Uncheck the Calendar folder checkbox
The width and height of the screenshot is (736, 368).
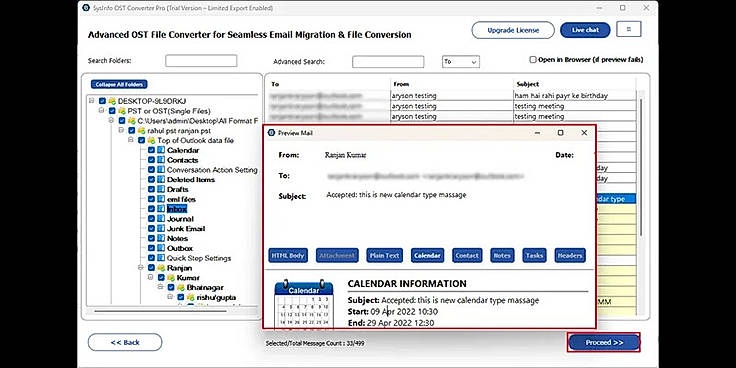pos(151,150)
